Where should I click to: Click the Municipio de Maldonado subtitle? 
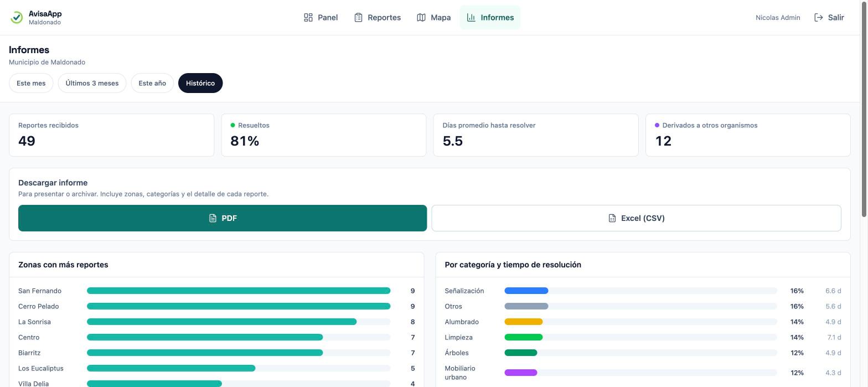click(x=47, y=62)
